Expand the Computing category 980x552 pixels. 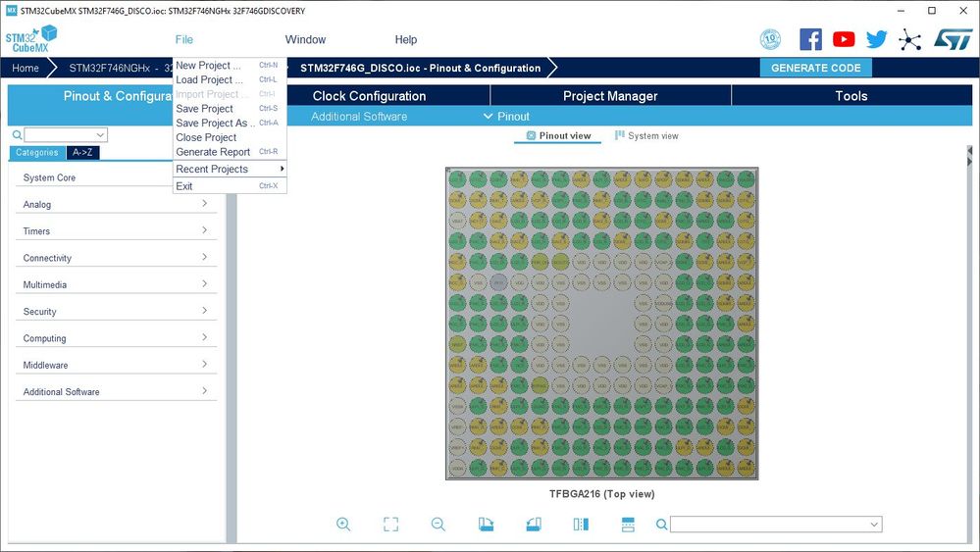click(116, 338)
